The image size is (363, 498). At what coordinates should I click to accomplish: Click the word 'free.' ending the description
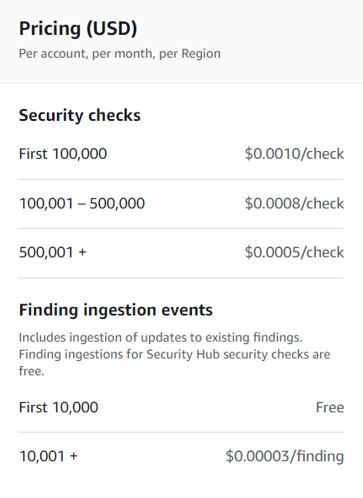32,371
